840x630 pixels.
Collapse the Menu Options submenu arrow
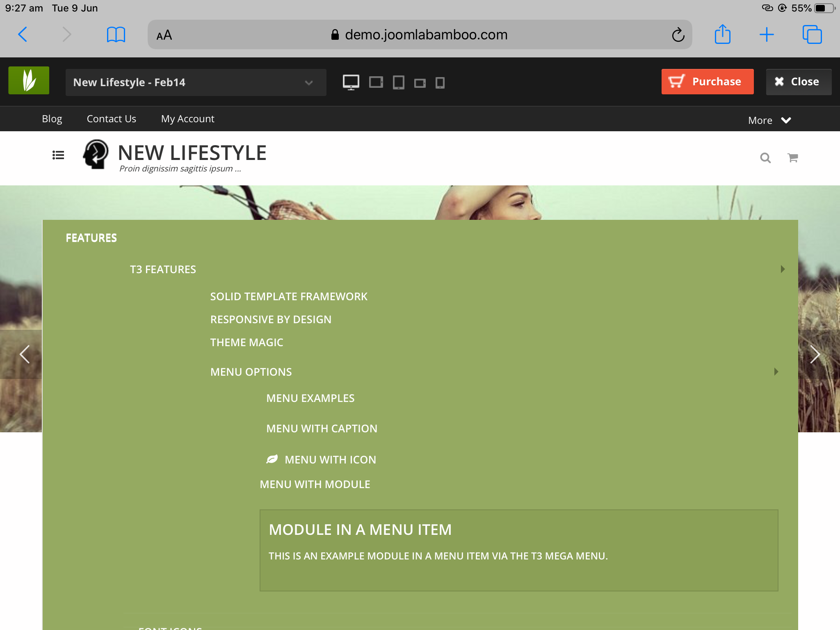coord(776,372)
